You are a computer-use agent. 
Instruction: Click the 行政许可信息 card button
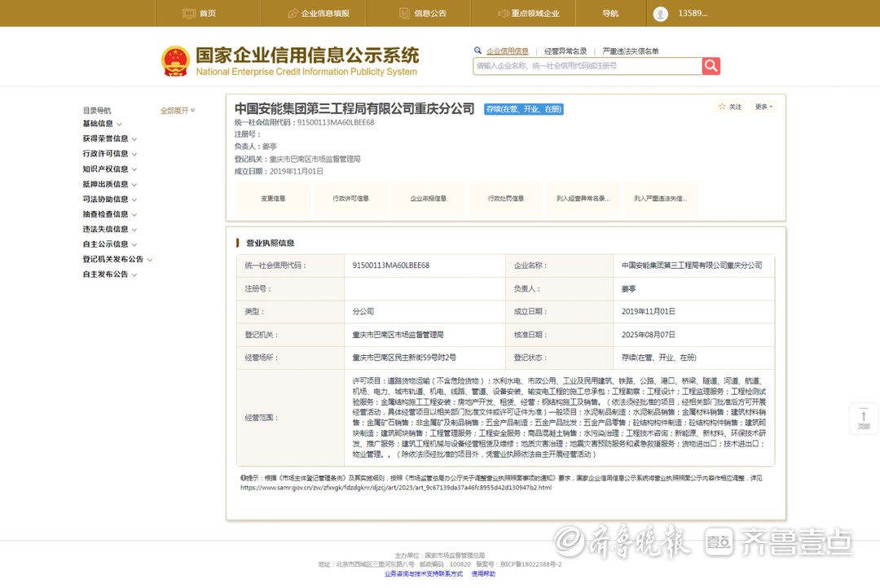pos(350,199)
